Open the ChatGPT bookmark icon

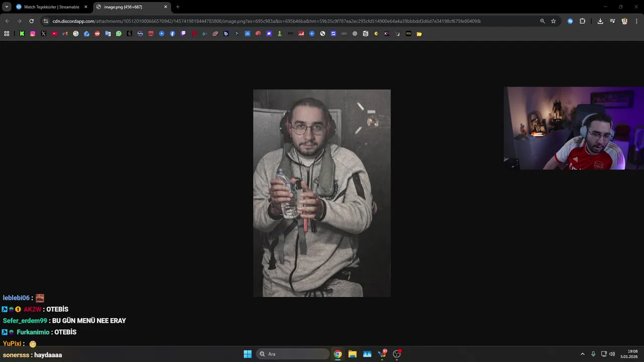pyautogui.click(x=355, y=34)
